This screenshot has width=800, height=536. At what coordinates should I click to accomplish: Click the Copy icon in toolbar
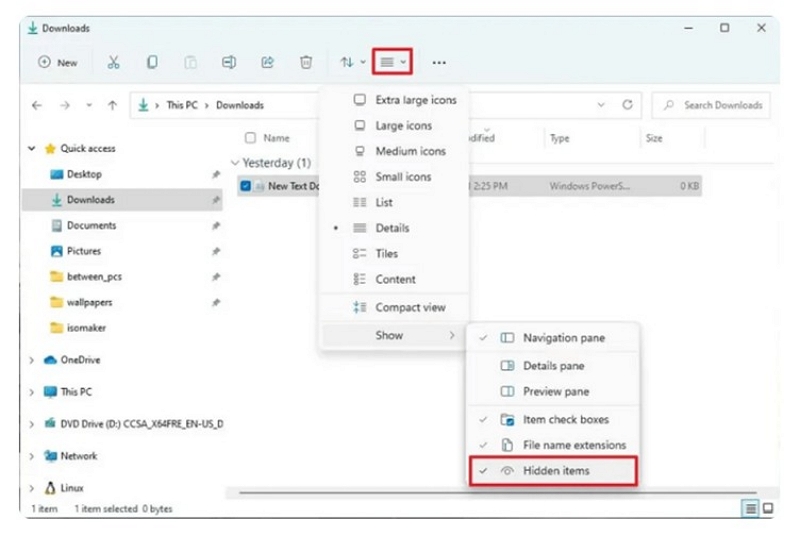click(152, 62)
